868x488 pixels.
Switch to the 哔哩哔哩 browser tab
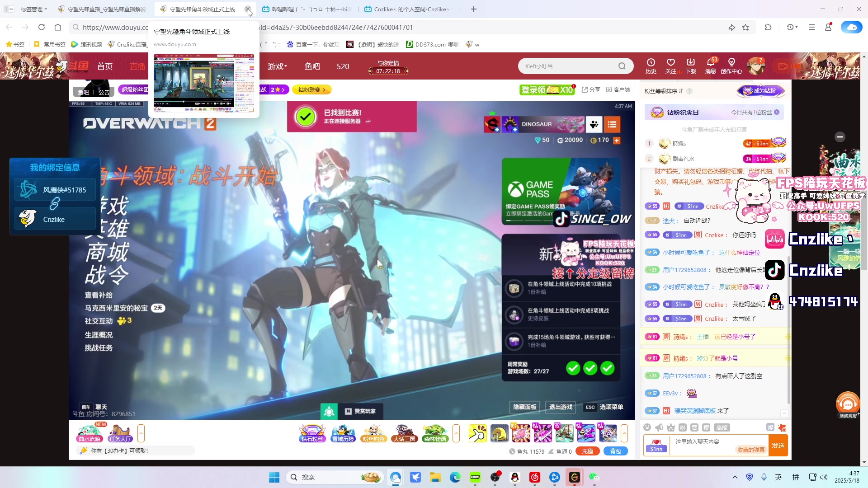[x=306, y=9]
